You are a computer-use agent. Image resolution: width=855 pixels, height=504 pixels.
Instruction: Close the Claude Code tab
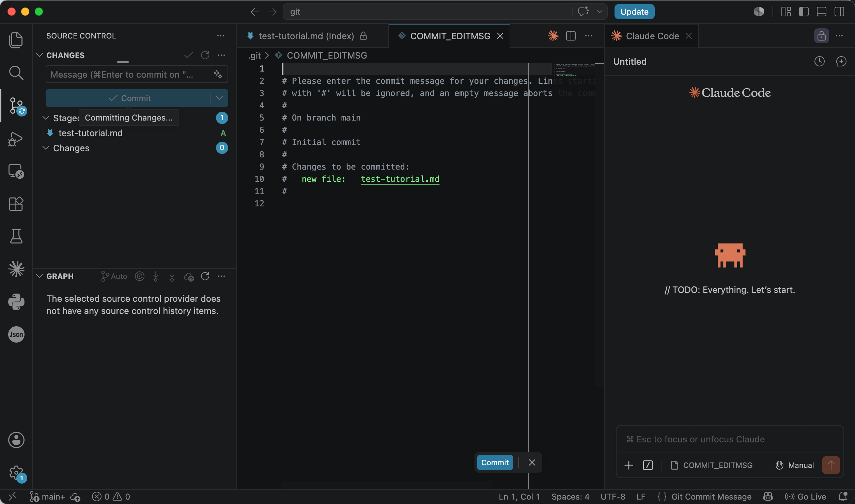[x=689, y=36]
